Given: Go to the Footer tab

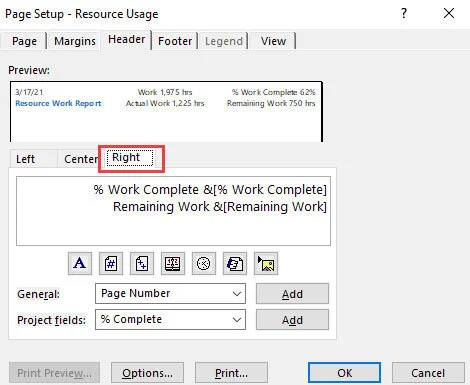Looking at the screenshot, I should [x=175, y=41].
